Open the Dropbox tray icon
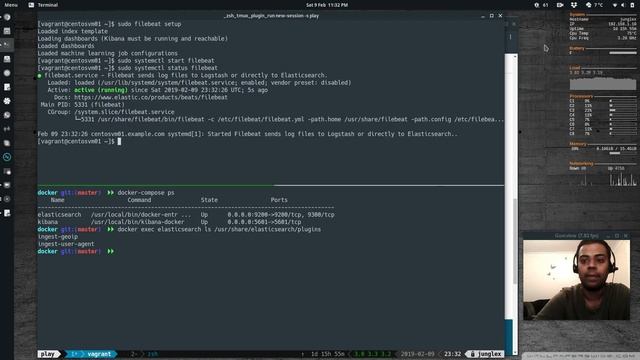 574,5
